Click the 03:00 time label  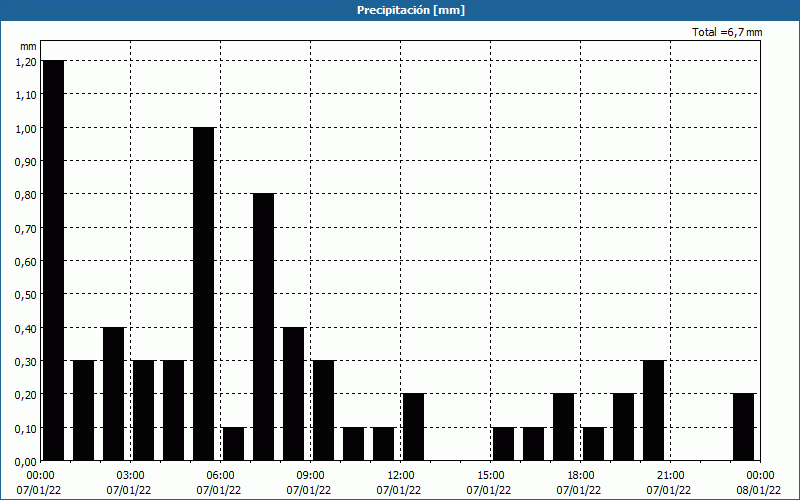coord(131,476)
